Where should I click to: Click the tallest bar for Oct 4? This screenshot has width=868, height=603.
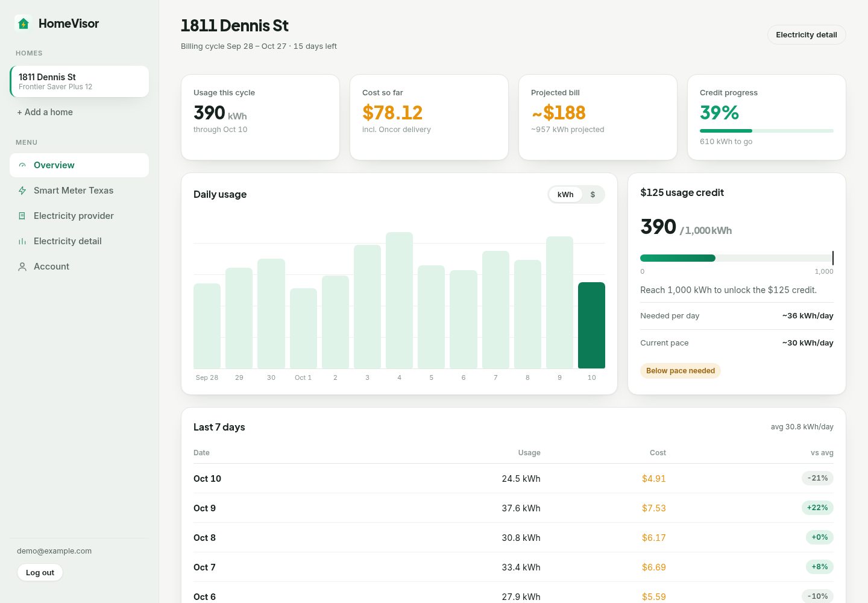[399, 300]
